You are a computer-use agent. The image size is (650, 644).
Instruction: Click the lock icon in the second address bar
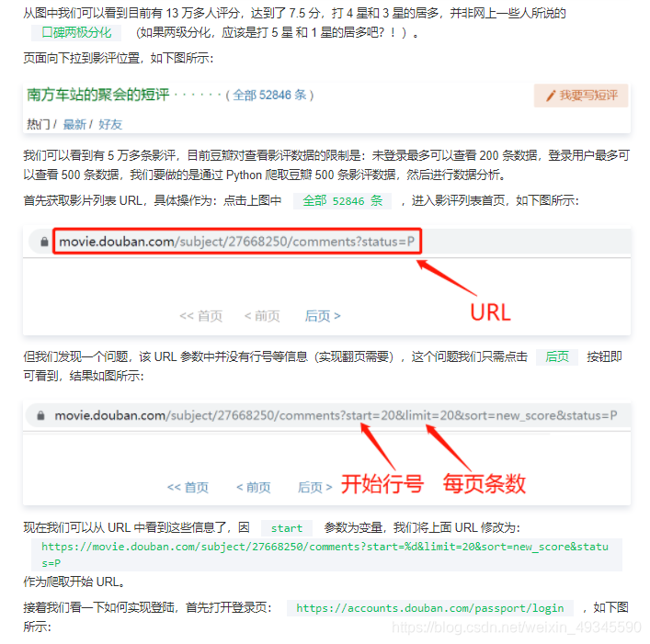point(40,415)
